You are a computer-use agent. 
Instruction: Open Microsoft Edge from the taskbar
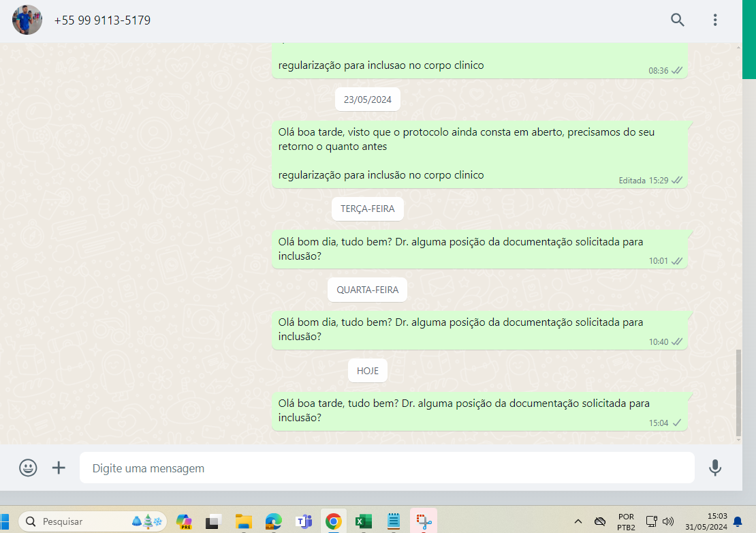tap(273, 521)
